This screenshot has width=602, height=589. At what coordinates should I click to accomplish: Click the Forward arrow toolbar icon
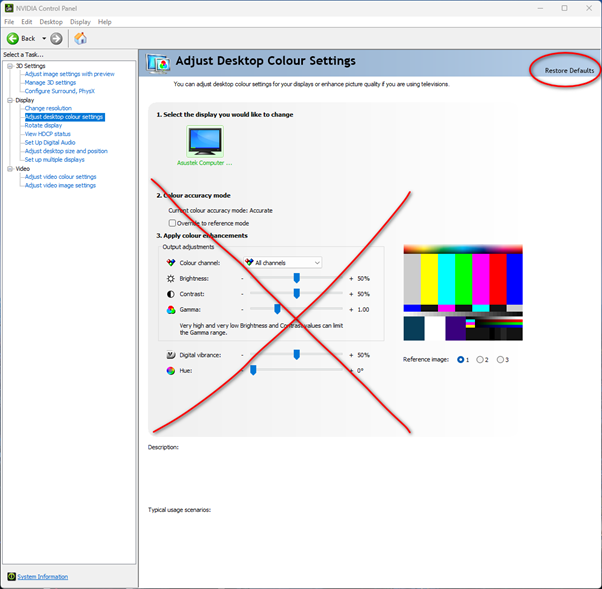(x=56, y=38)
